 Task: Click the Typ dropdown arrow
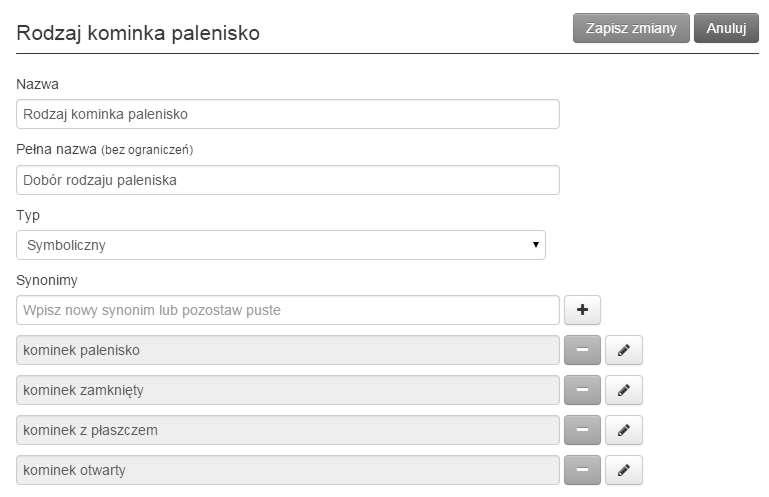pyautogui.click(x=536, y=244)
